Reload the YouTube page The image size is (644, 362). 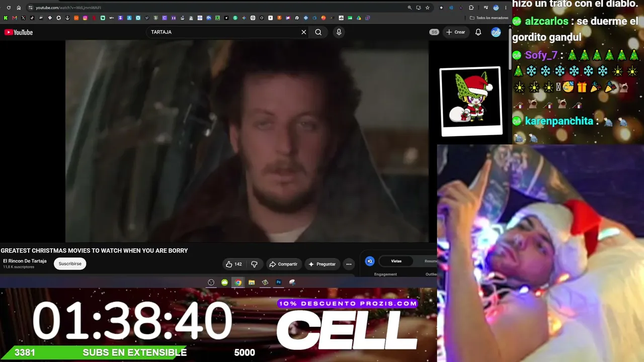click(x=9, y=8)
